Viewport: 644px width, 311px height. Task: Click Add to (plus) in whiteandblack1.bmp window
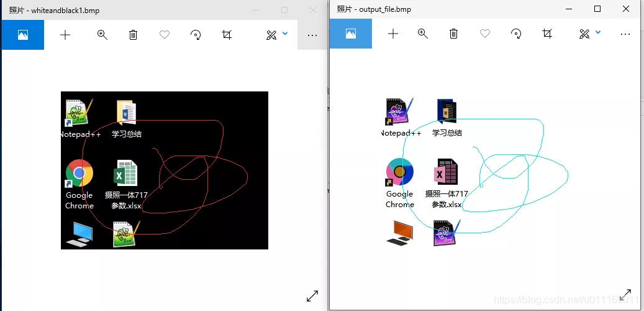point(65,35)
